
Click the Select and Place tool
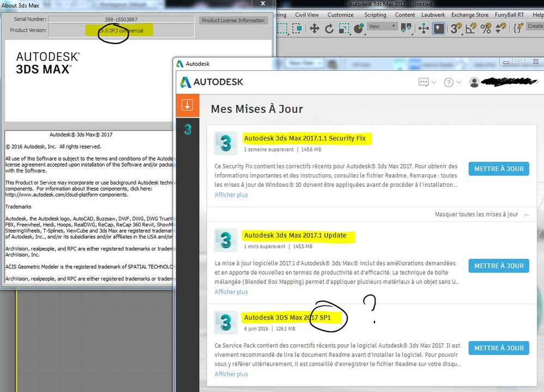(359, 28)
